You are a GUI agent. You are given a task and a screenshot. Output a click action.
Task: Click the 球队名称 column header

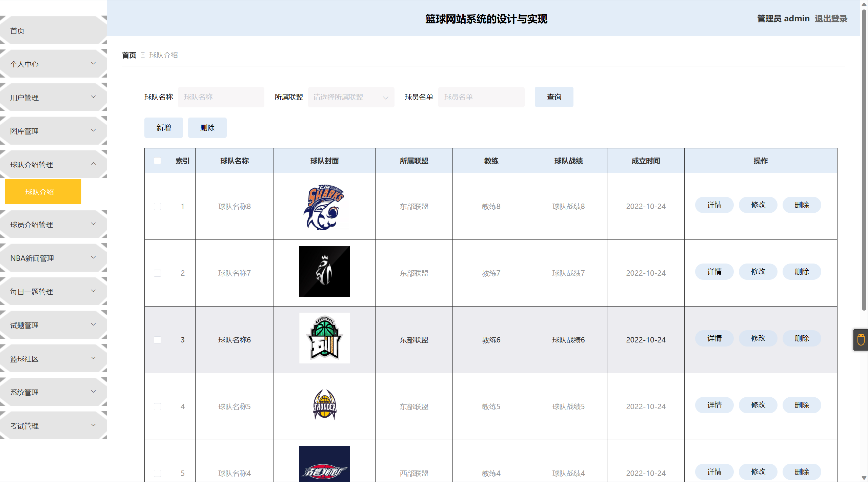[x=234, y=161]
